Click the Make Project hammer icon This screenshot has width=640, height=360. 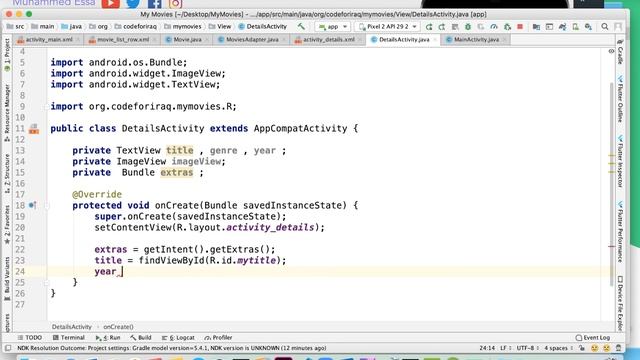[301, 27]
